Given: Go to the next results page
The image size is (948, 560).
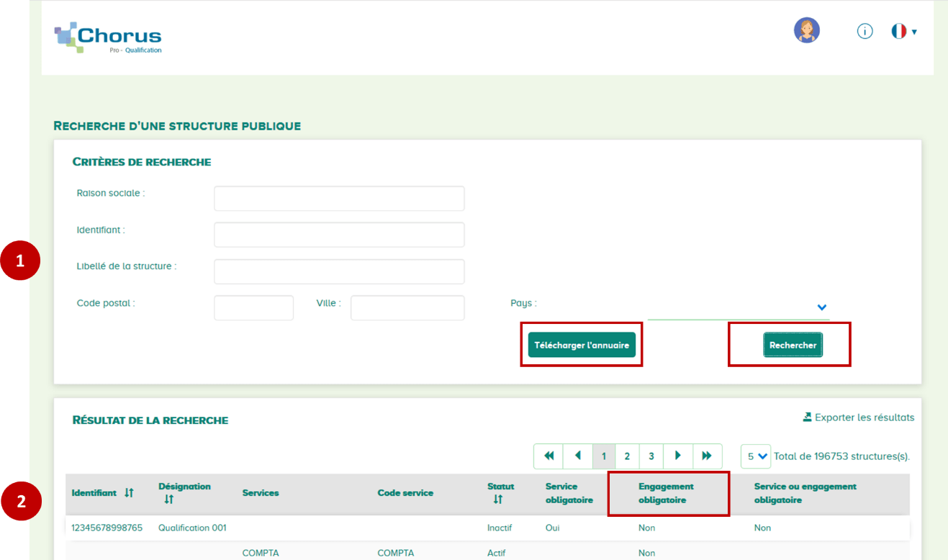Looking at the screenshot, I should (x=678, y=456).
